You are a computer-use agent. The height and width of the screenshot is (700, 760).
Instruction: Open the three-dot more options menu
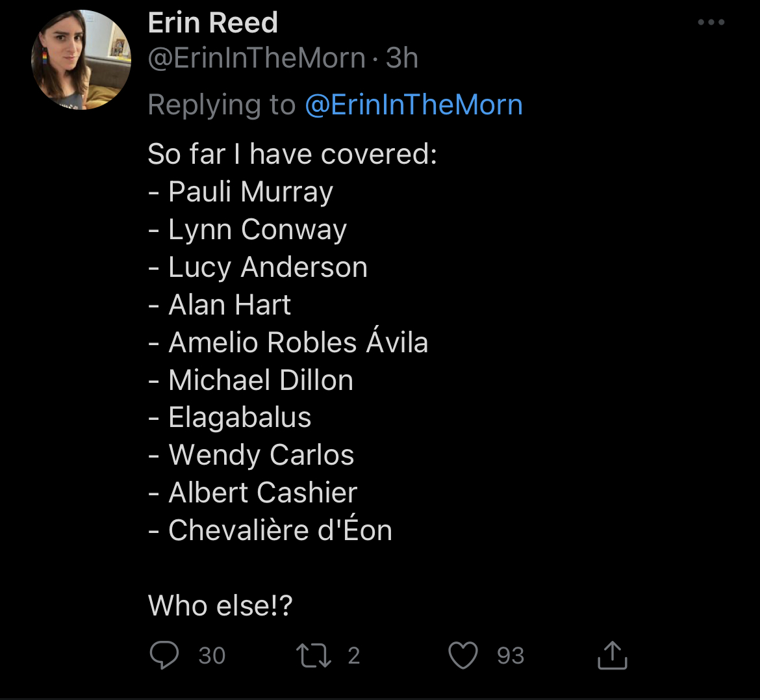pyautogui.click(x=711, y=23)
